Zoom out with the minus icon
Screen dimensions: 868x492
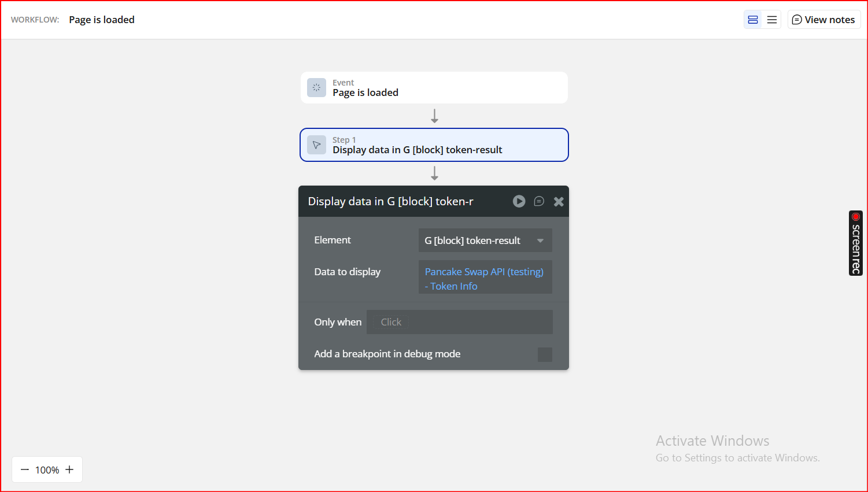coord(25,469)
